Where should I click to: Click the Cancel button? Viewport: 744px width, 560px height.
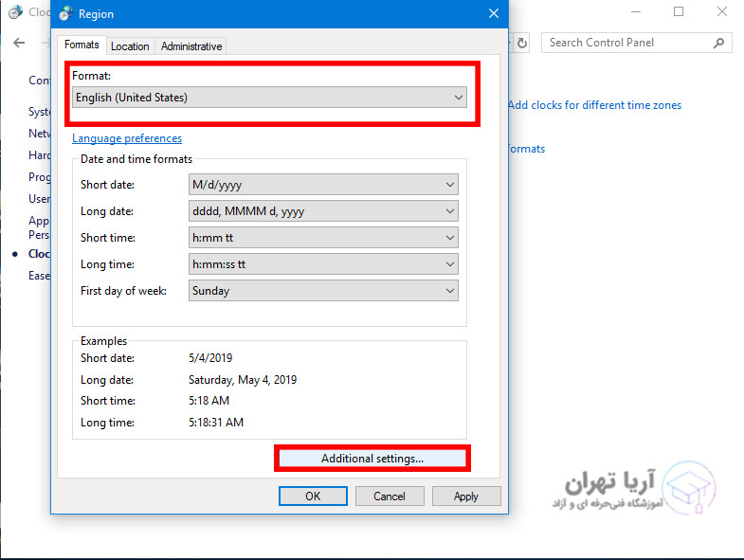coord(390,497)
